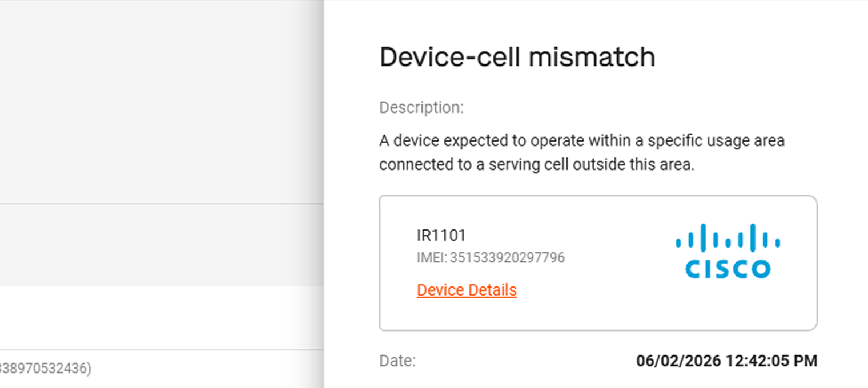Image resolution: width=868 pixels, height=388 pixels.
Task: Dismiss the panel via the dimmed gray overlay
Action: click(160, 103)
